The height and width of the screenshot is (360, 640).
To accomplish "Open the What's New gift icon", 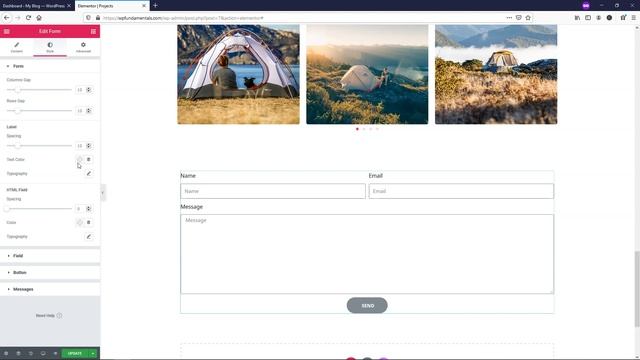I will [x=623, y=18].
